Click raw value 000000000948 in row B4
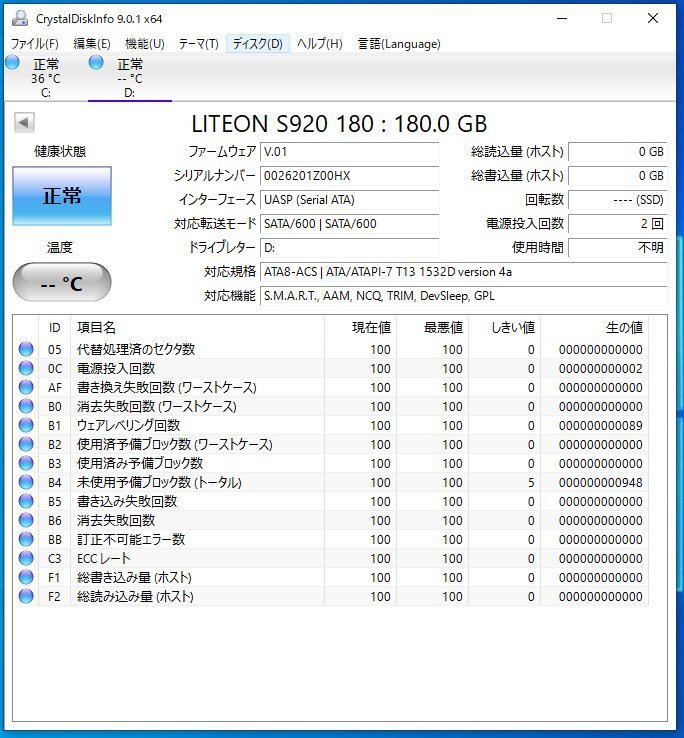 pyautogui.click(x=601, y=482)
